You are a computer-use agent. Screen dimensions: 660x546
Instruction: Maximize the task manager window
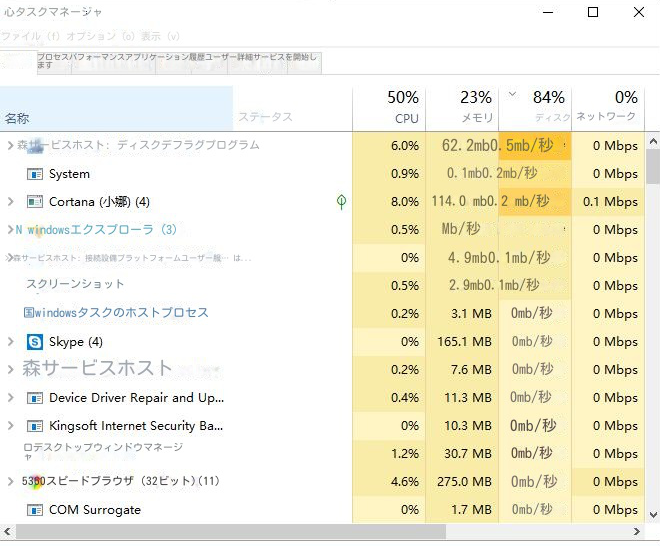[593, 12]
